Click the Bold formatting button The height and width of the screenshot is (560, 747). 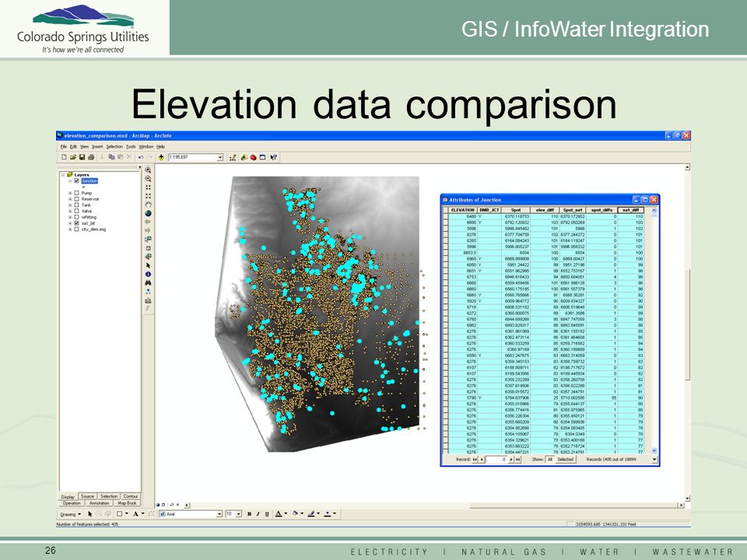(x=249, y=514)
